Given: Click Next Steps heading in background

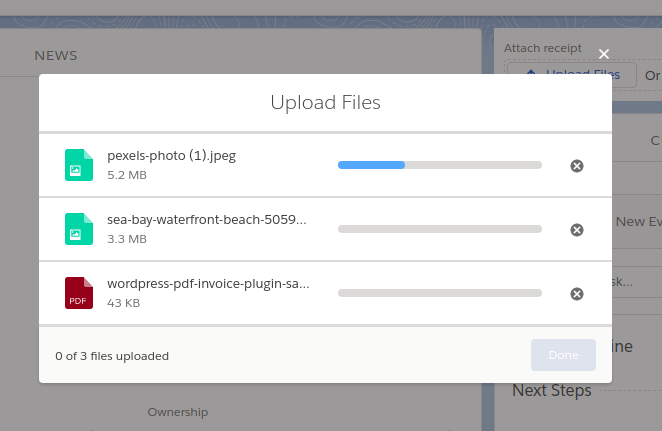Looking at the screenshot, I should [551, 390].
